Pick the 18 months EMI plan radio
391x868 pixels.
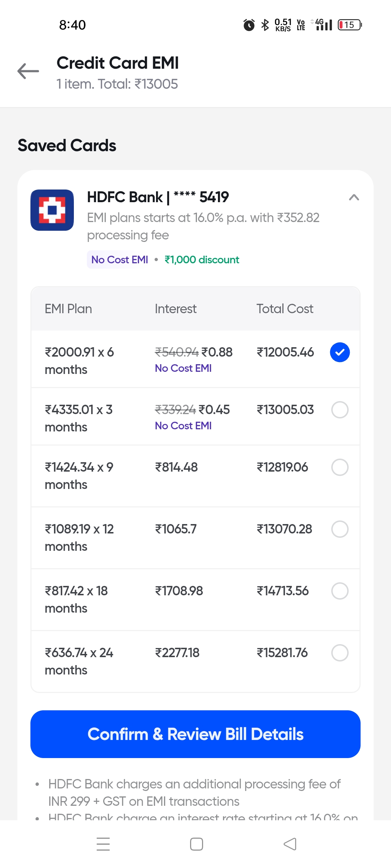(340, 591)
